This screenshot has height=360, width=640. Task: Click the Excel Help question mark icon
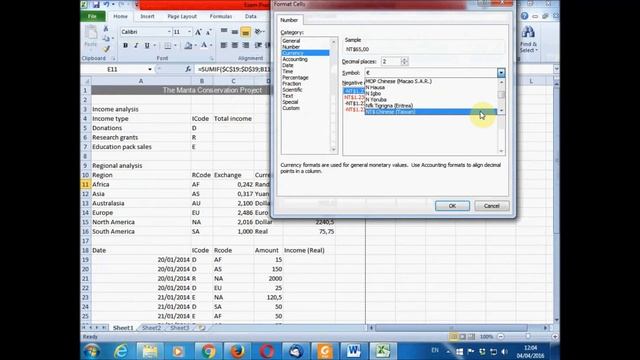point(524,16)
